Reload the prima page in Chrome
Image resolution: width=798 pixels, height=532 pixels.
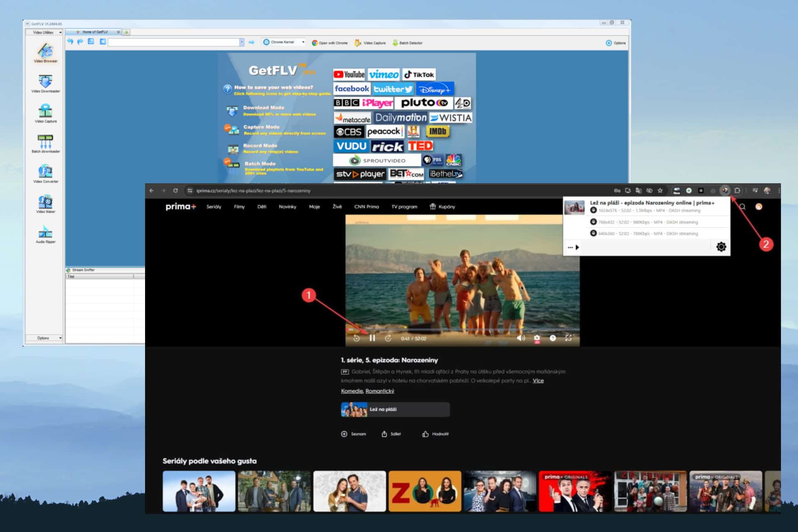175,190
